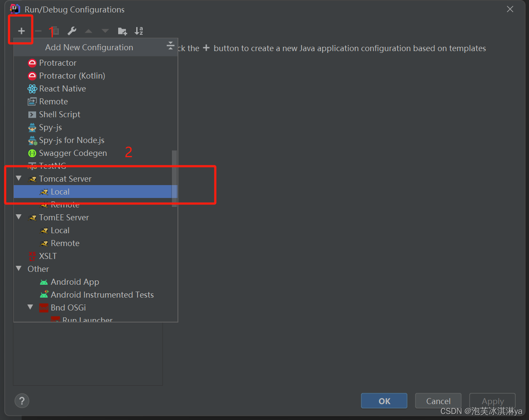Click the sort configurations alphabetically icon
Image resolution: width=529 pixels, height=420 pixels.
click(x=139, y=31)
